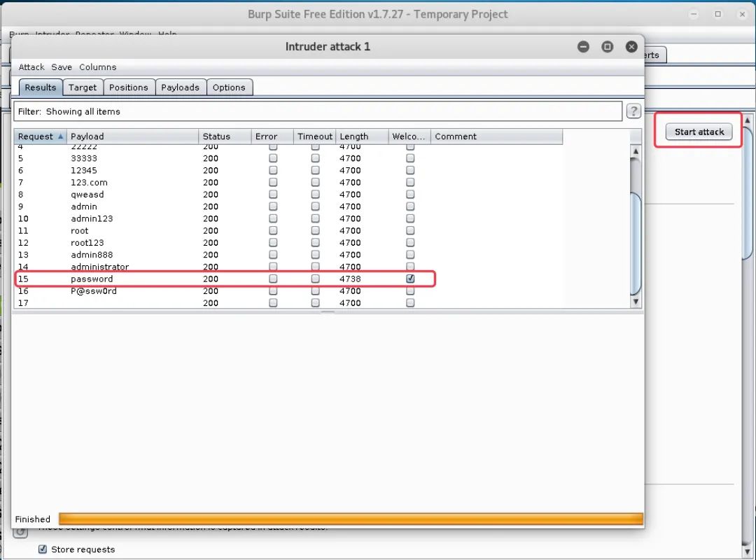Viewport: 756px width, 560px height.
Task: Close the Intruder attack 1 window
Action: (x=631, y=47)
